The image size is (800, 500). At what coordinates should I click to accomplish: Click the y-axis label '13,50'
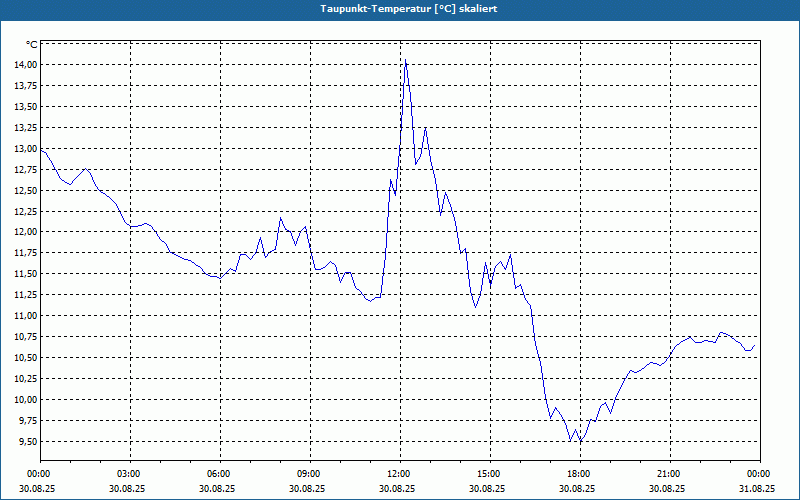(x=28, y=107)
